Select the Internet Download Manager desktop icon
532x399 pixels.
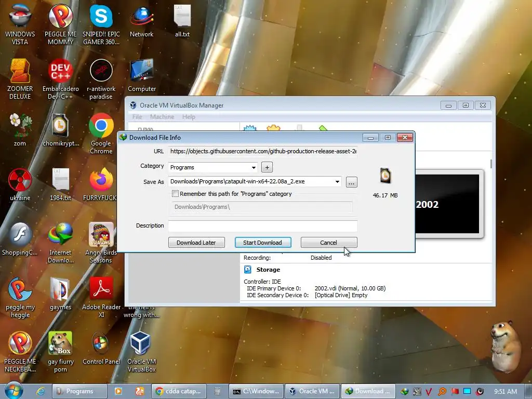pos(60,243)
